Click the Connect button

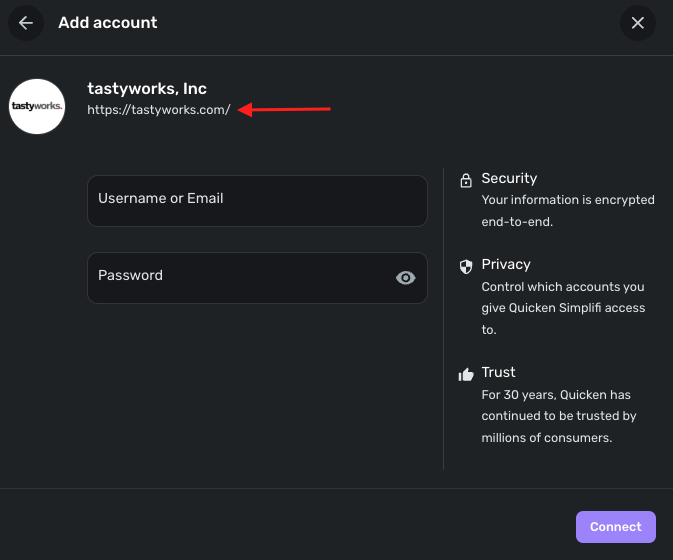[x=615, y=527]
